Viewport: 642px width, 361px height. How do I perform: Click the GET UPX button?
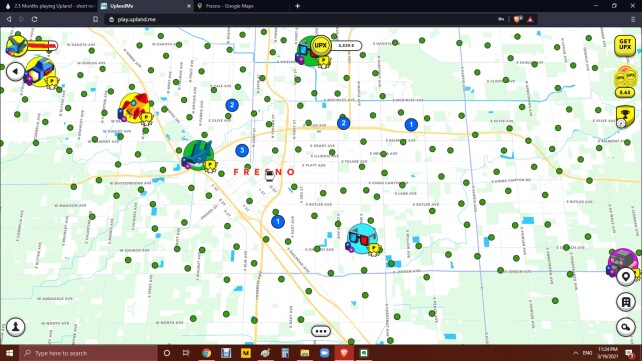point(625,45)
